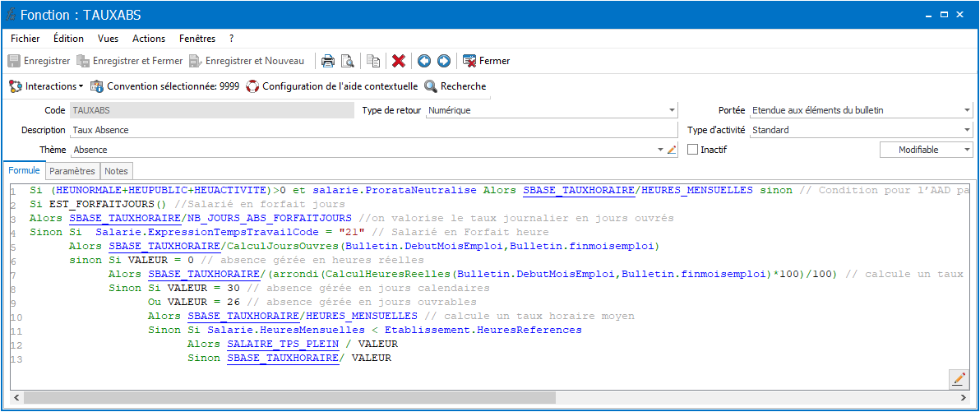Open print preview icon
Image resolution: width=980 pixels, height=412 pixels.
coord(348,62)
